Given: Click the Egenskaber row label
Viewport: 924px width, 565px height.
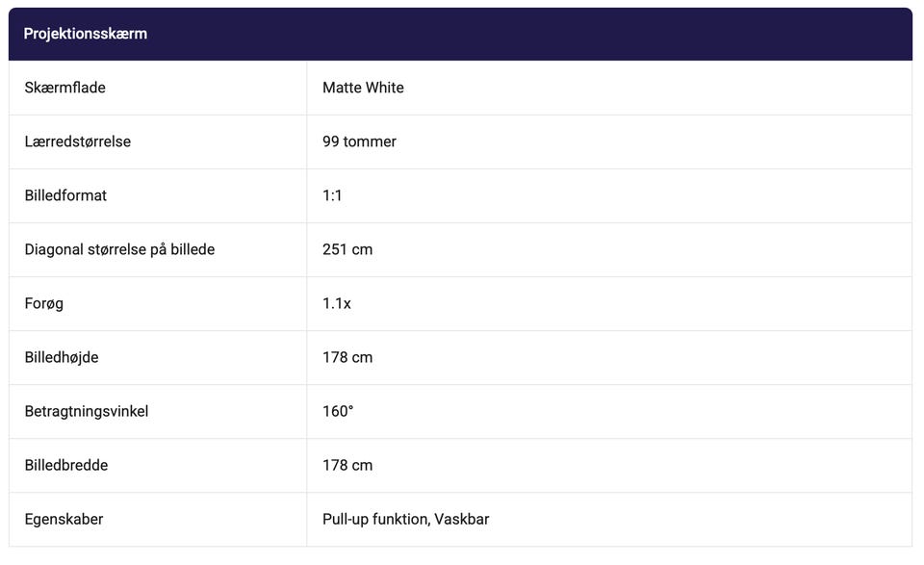Looking at the screenshot, I should coord(64,519).
